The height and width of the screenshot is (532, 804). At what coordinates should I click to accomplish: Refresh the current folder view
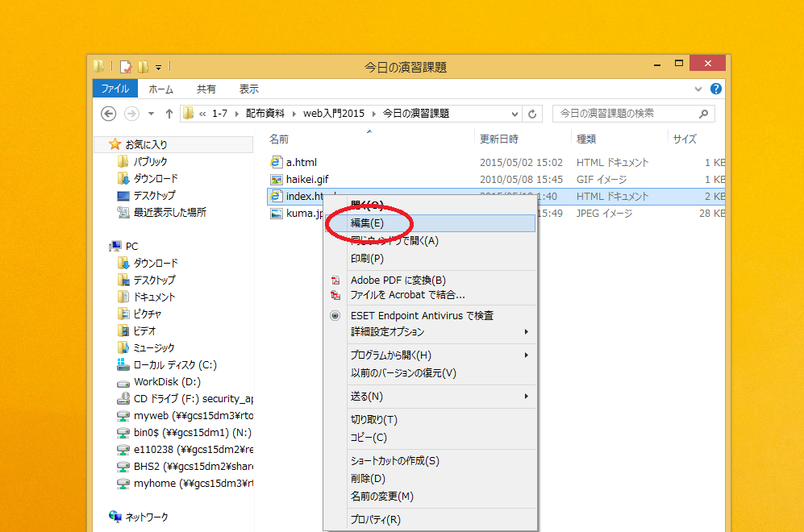coord(532,114)
